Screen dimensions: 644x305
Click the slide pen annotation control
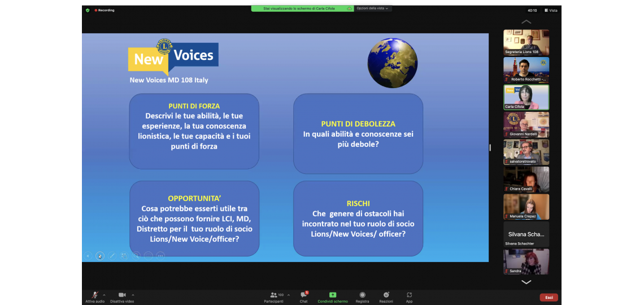point(112,256)
